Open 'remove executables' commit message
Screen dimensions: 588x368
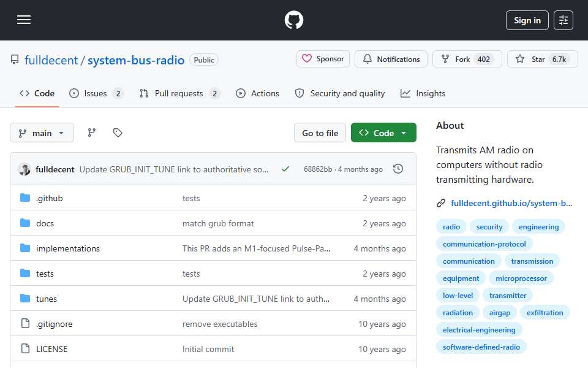(220, 324)
